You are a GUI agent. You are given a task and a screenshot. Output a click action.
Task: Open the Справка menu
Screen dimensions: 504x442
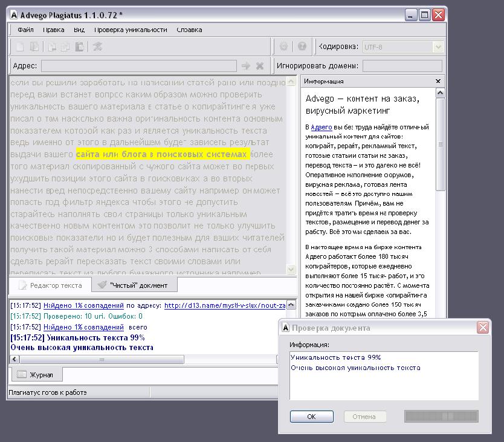189,30
